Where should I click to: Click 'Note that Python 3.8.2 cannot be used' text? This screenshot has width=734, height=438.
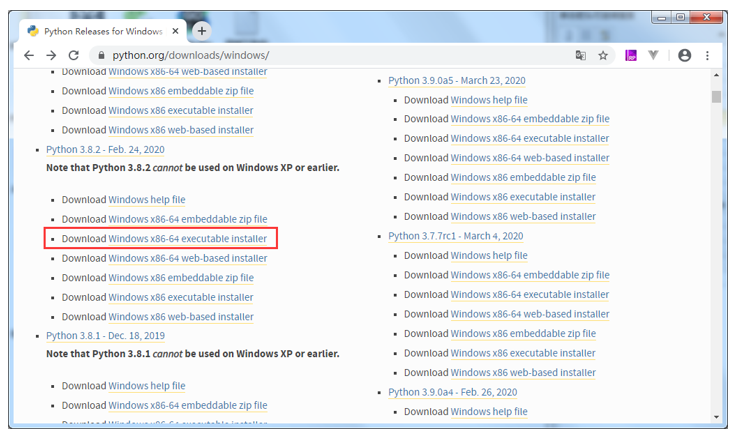tap(192, 168)
